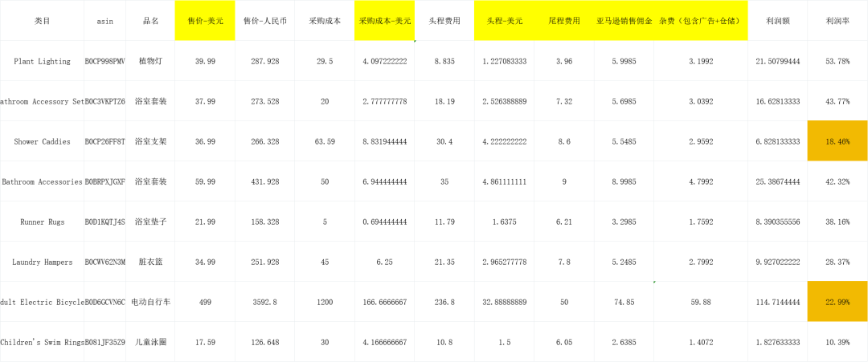The height and width of the screenshot is (362, 868).
Task: Select the 236.8 first-leg fee cell
Action: (444, 302)
